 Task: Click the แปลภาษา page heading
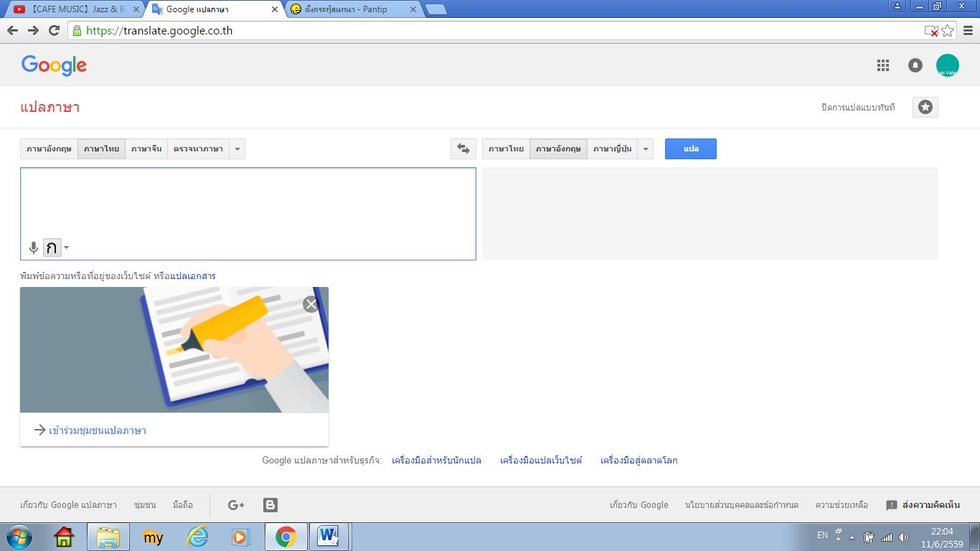pos(50,108)
